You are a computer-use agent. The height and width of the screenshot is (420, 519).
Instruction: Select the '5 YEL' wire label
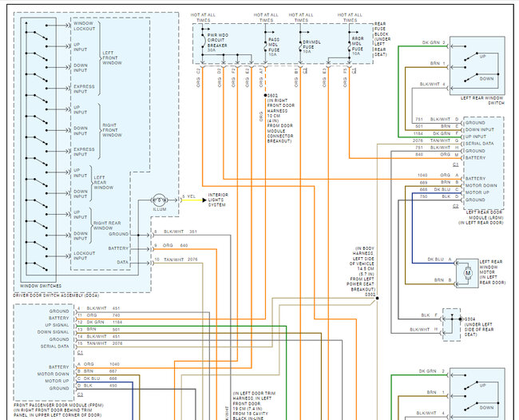tap(189, 196)
